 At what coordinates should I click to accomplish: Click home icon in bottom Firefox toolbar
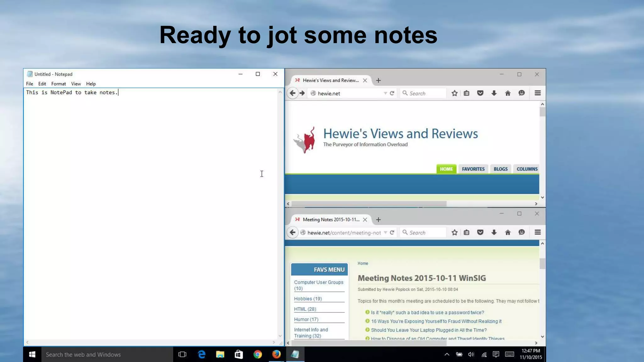click(x=508, y=233)
